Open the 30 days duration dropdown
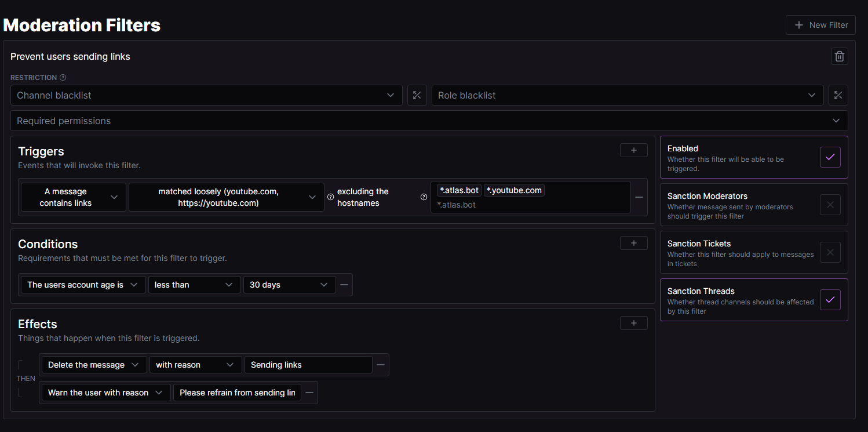Viewport: 868px width, 432px height. click(289, 285)
